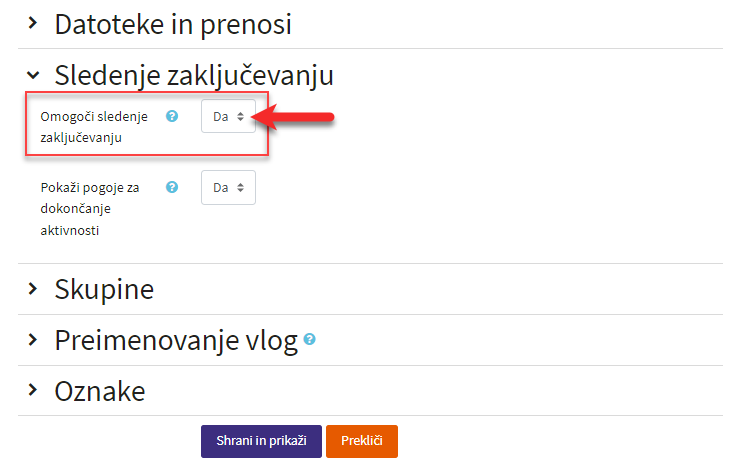Open the Oznake section heading
744x468 pixels.
[x=100, y=392]
